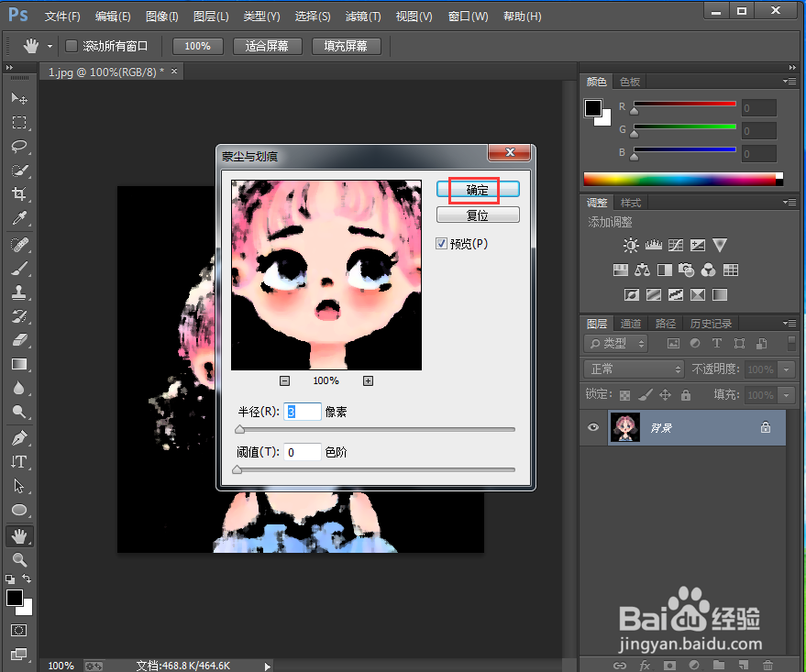Open the 图像(I) menu
This screenshot has width=806, height=672.
tap(162, 17)
